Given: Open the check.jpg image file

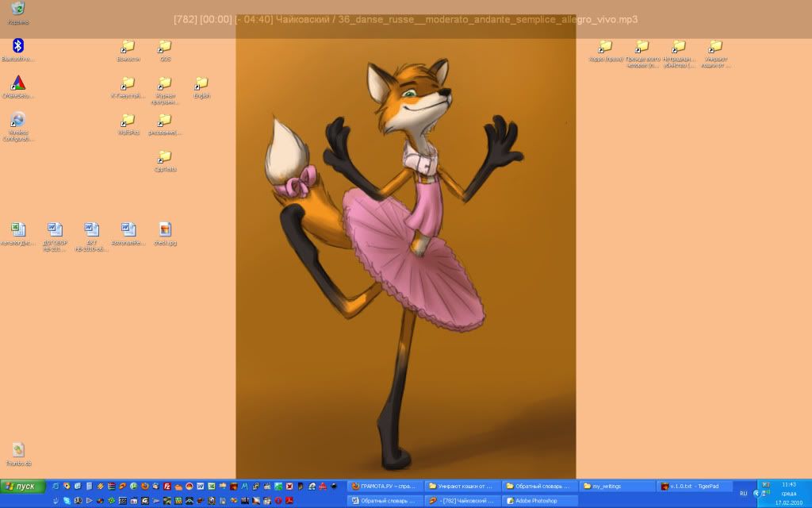Looking at the screenshot, I should point(164,230).
